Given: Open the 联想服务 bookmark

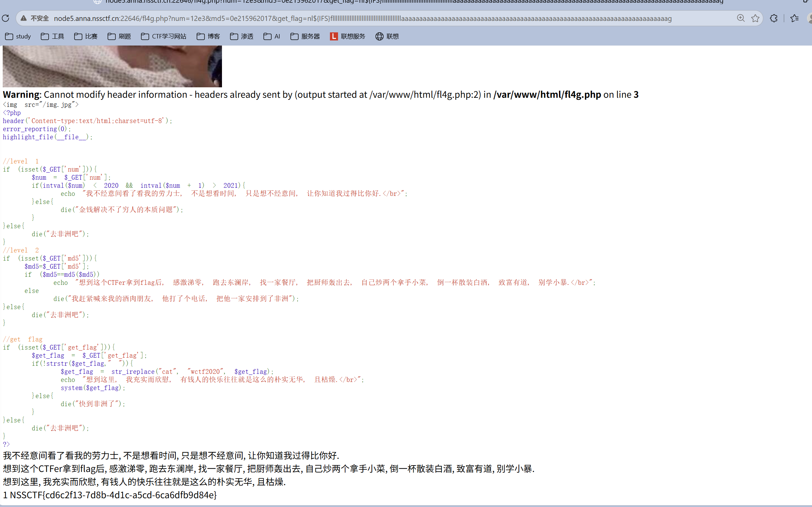Looking at the screenshot, I should tap(347, 36).
